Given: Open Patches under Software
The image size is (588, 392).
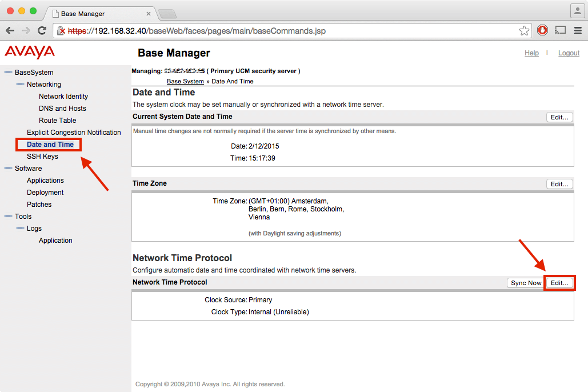Looking at the screenshot, I should [39, 205].
